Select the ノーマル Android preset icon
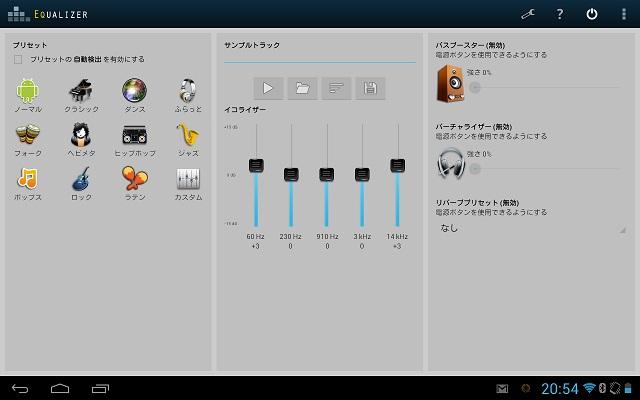640x400 pixels. point(28,90)
